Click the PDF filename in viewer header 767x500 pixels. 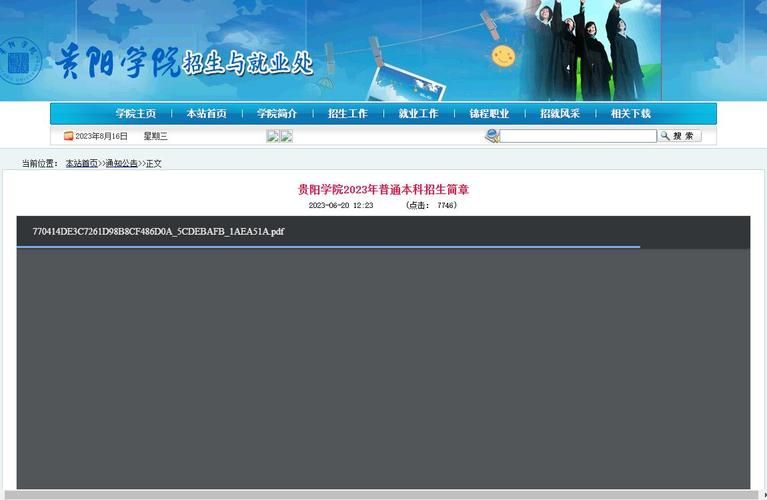pyautogui.click(x=158, y=231)
